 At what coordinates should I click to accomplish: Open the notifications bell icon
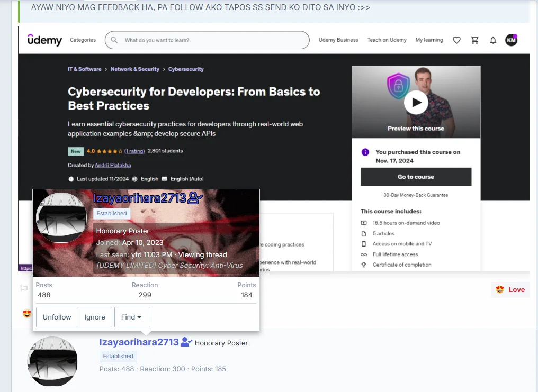pos(492,40)
